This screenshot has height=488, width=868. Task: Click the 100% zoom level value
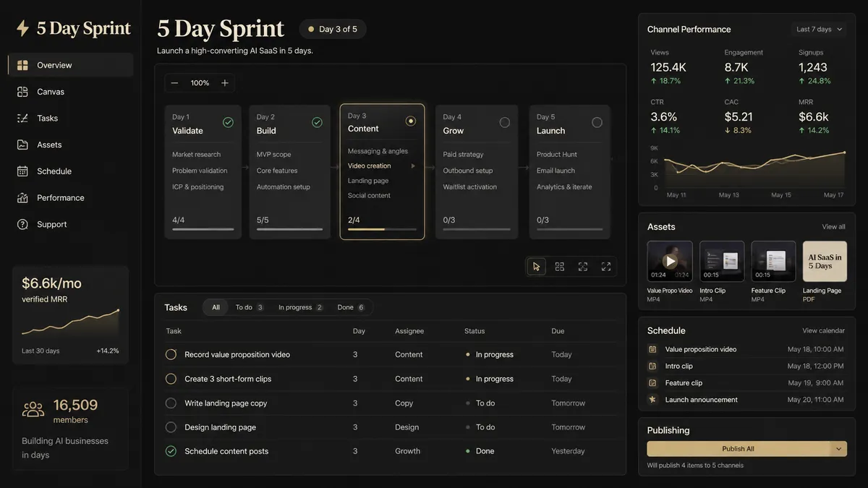200,83
